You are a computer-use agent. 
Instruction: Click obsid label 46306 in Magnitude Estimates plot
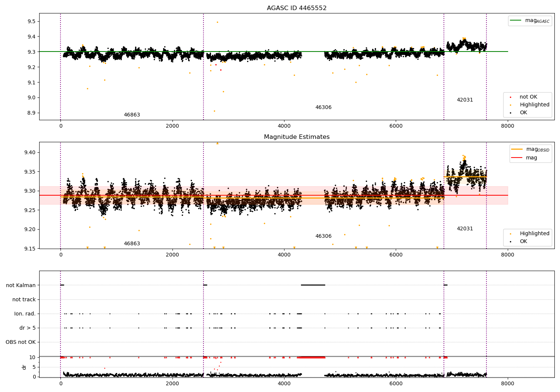coord(323,236)
